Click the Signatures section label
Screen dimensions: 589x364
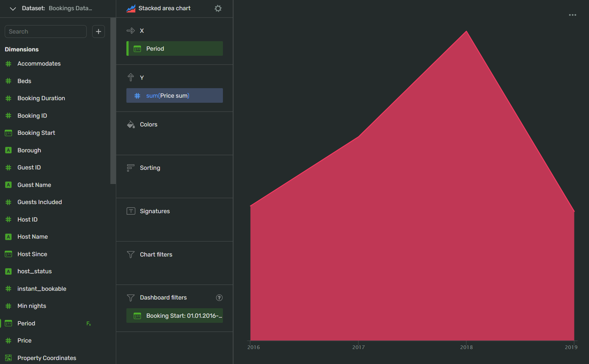pyautogui.click(x=155, y=211)
